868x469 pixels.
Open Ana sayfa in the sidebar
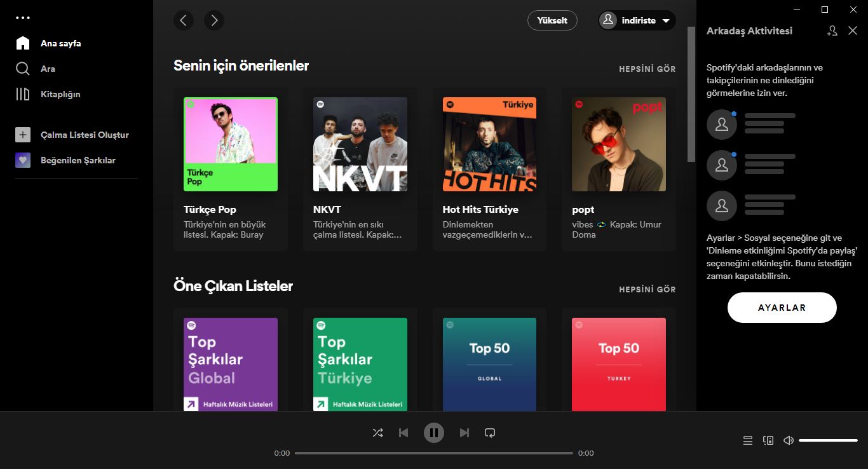point(60,43)
